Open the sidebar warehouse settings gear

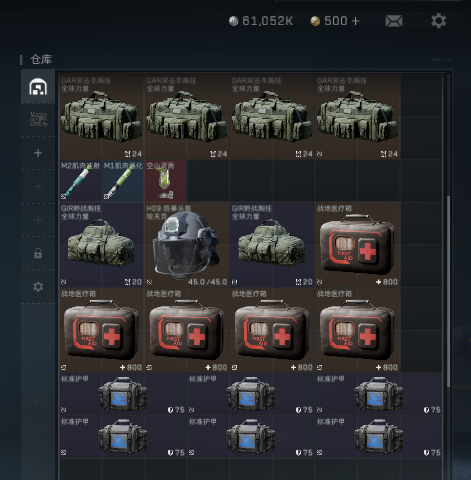click(x=38, y=287)
